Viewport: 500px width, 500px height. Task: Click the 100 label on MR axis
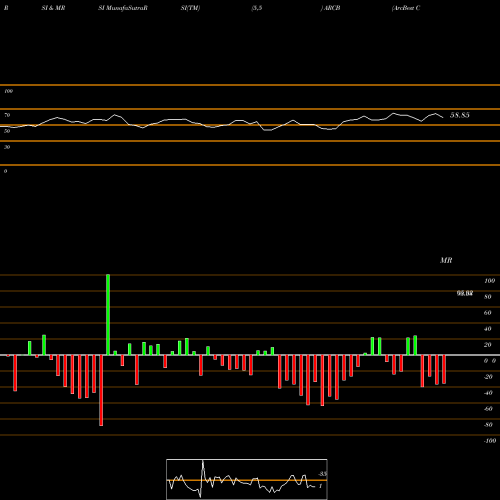click(x=490, y=281)
